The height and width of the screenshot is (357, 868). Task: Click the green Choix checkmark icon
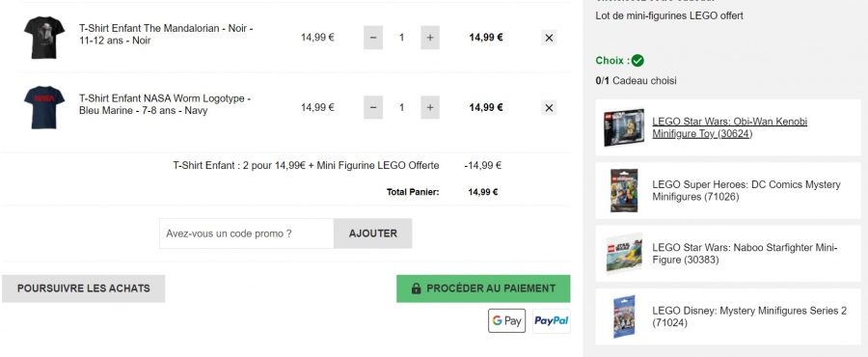[637, 61]
